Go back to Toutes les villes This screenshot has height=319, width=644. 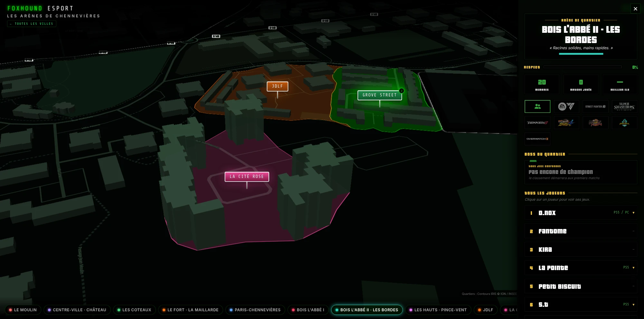[x=32, y=24]
